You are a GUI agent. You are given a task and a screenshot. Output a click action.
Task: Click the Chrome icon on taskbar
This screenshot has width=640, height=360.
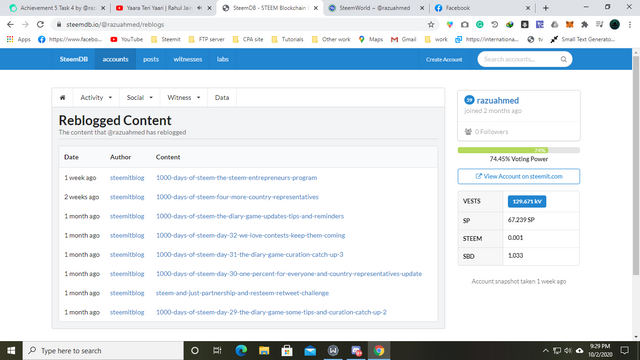coord(379,351)
